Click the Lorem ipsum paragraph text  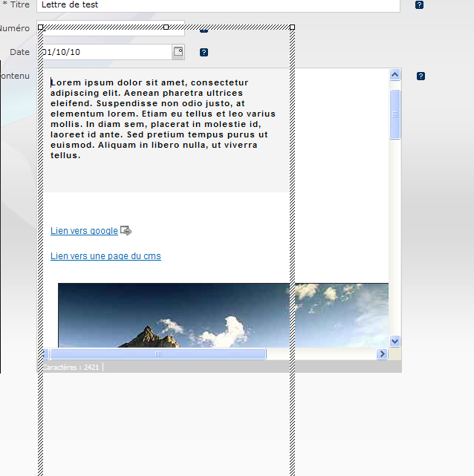pyautogui.click(x=163, y=119)
